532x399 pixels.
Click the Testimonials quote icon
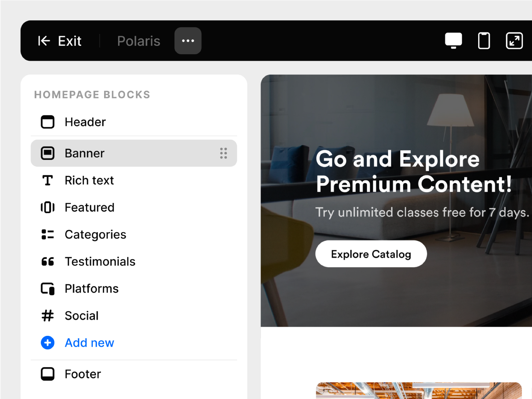[48, 262]
